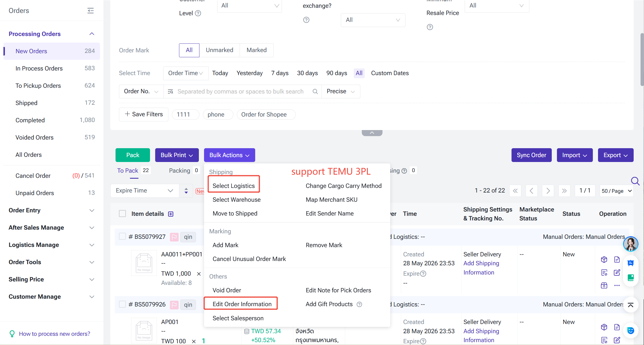Click the product thumbnail of AA0011+PP001

point(144,263)
